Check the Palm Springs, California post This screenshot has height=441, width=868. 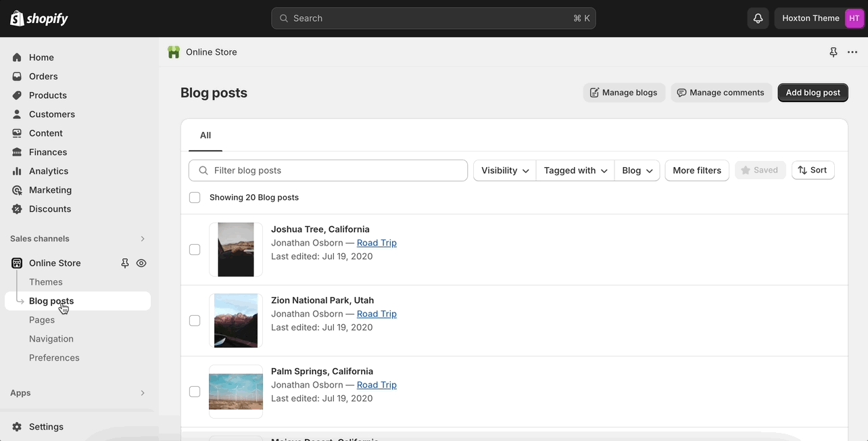pyautogui.click(x=195, y=392)
